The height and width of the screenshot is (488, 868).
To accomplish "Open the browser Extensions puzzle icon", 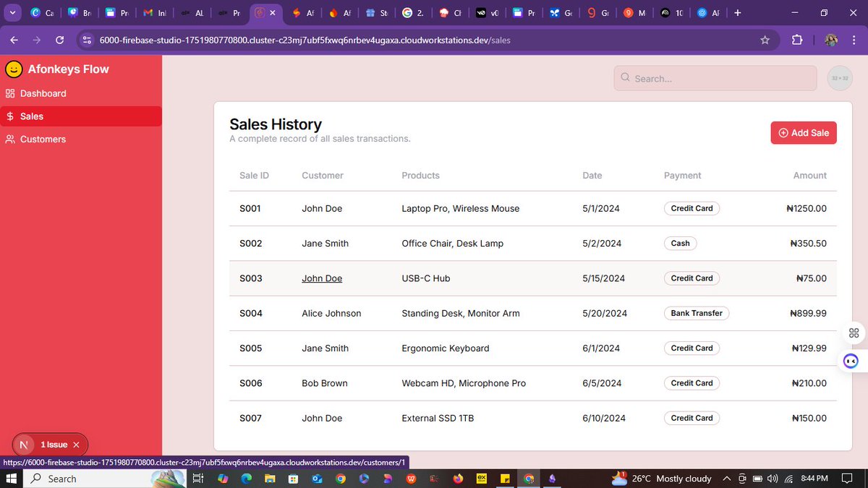I will [x=796, y=40].
